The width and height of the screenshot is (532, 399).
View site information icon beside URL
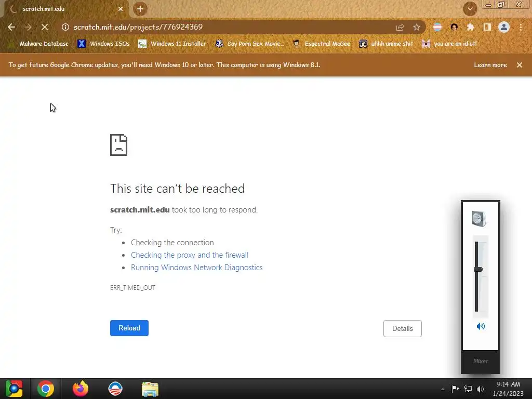(65, 27)
